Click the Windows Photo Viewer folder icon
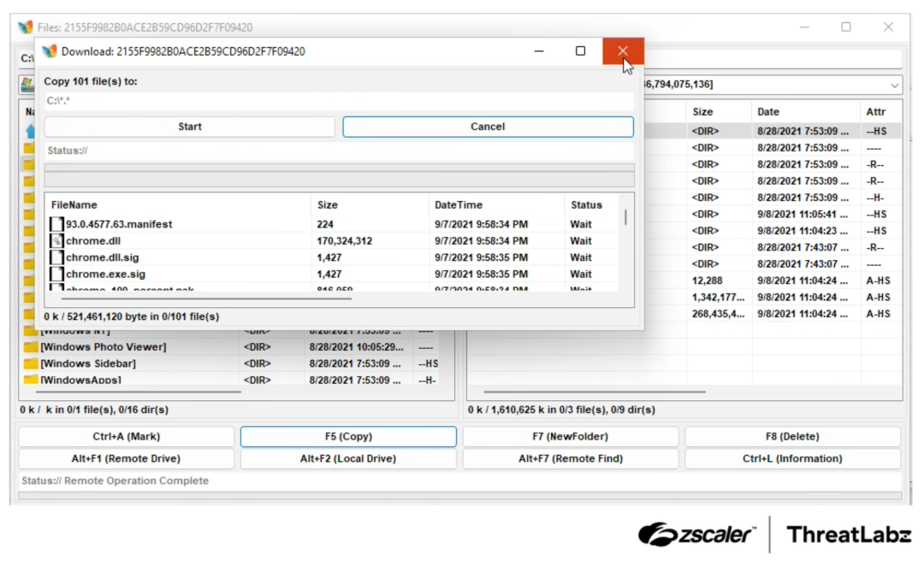The width and height of the screenshot is (924, 561). click(x=31, y=347)
